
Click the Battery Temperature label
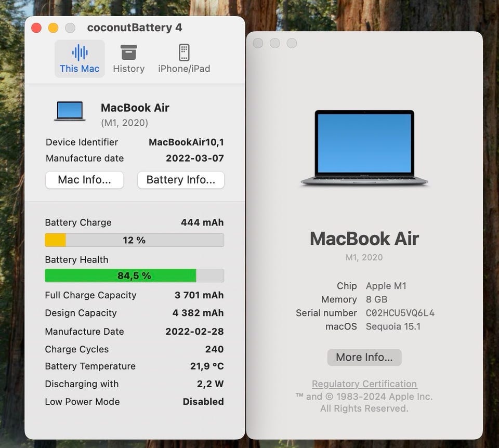90,366
